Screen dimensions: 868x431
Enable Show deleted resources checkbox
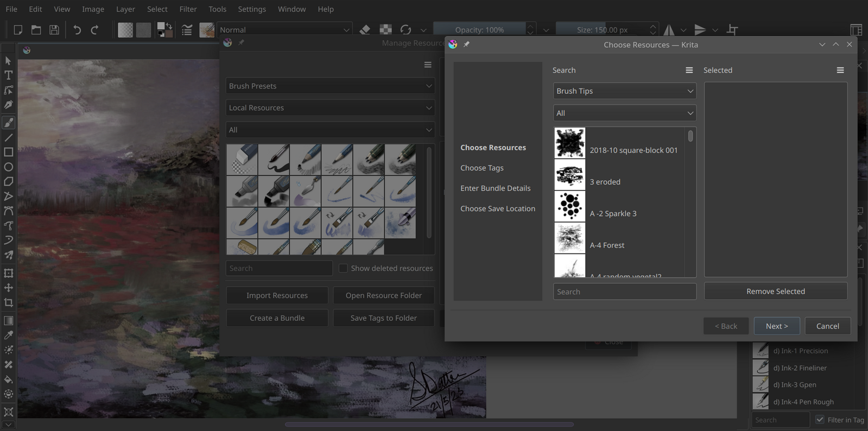click(x=343, y=268)
